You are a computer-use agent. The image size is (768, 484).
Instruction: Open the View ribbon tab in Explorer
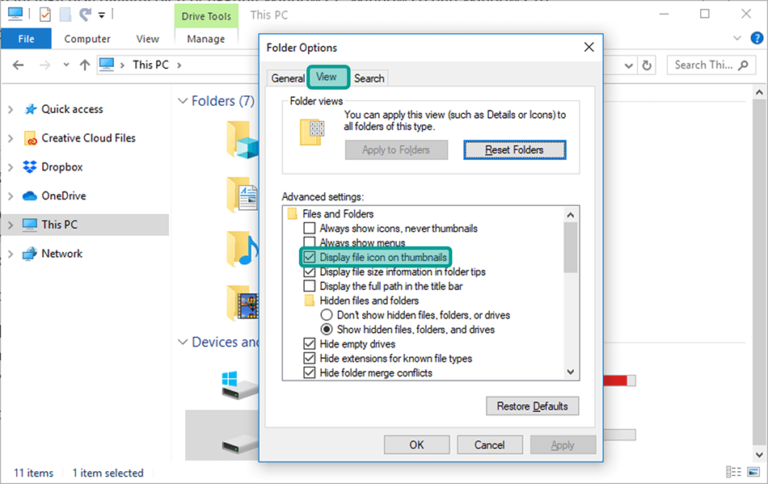pos(147,39)
